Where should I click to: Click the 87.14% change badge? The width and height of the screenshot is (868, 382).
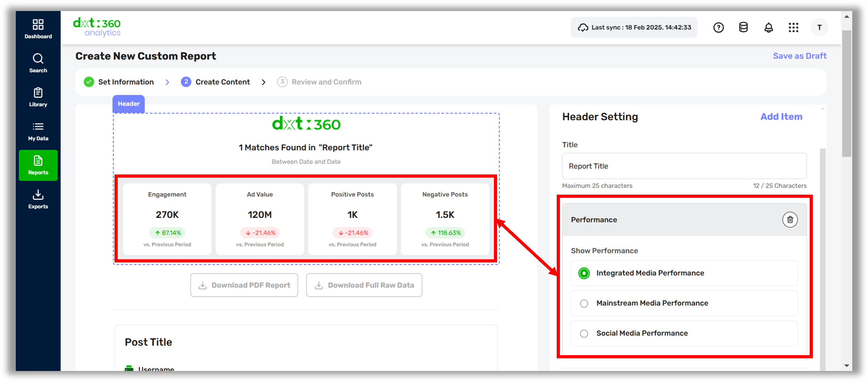click(167, 233)
